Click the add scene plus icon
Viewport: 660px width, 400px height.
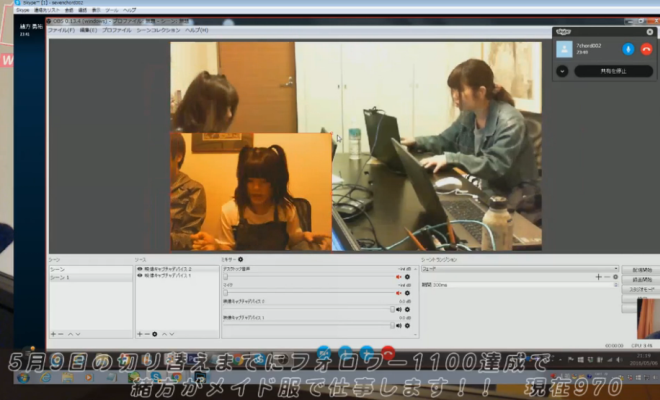point(52,333)
